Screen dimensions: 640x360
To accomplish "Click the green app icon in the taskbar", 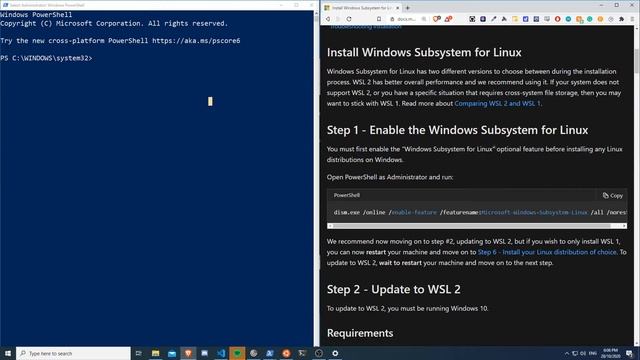I will 237,353.
